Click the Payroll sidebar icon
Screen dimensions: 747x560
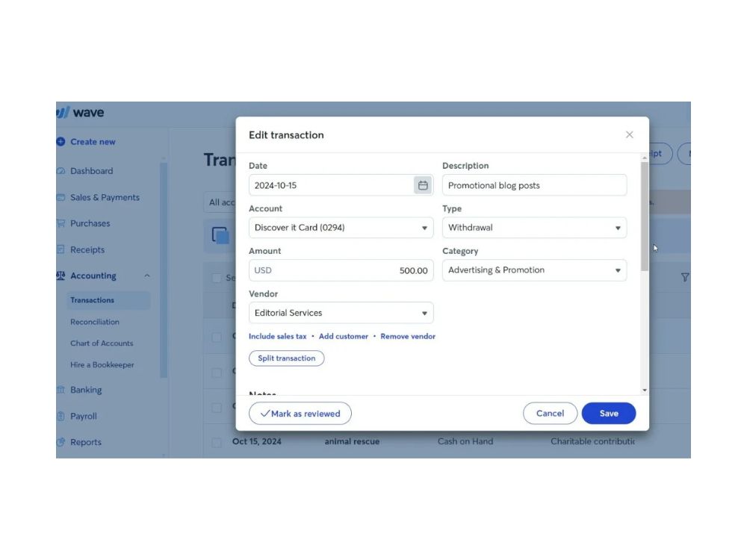tap(61, 416)
